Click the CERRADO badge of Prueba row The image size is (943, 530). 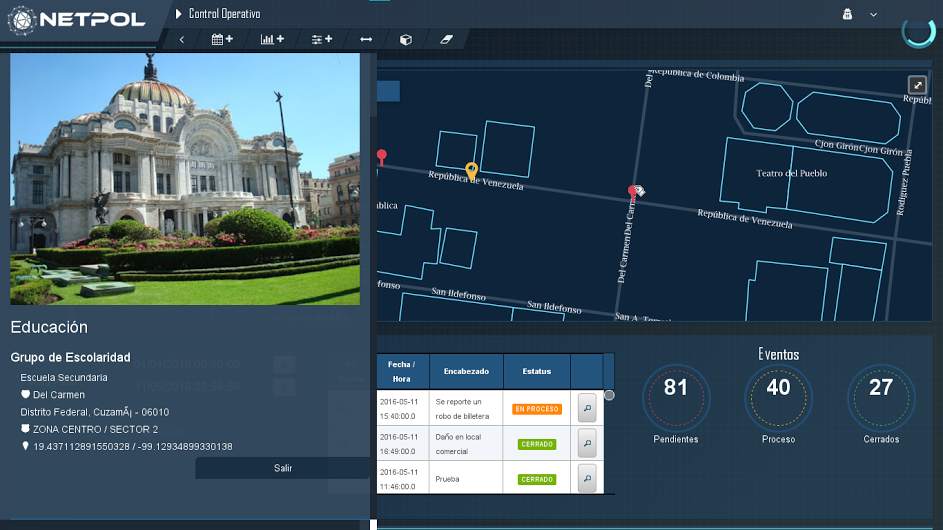pyautogui.click(x=536, y=479)
